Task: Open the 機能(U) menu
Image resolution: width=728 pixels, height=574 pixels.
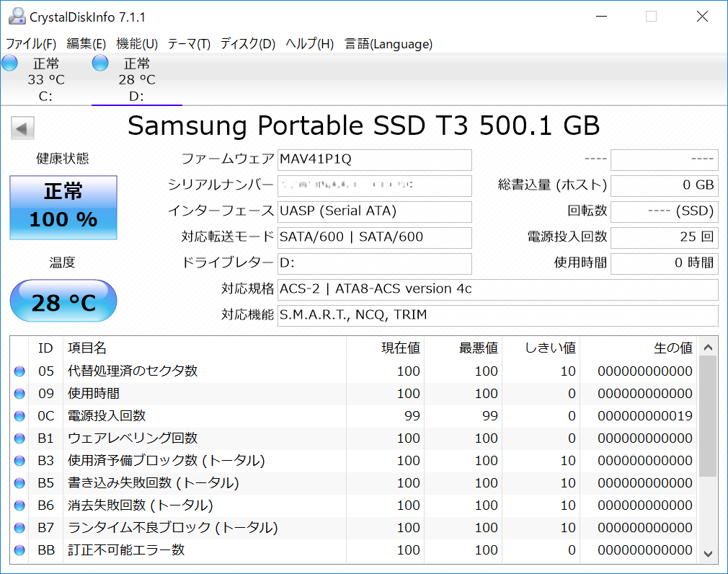Action: (x=137, y=44)
